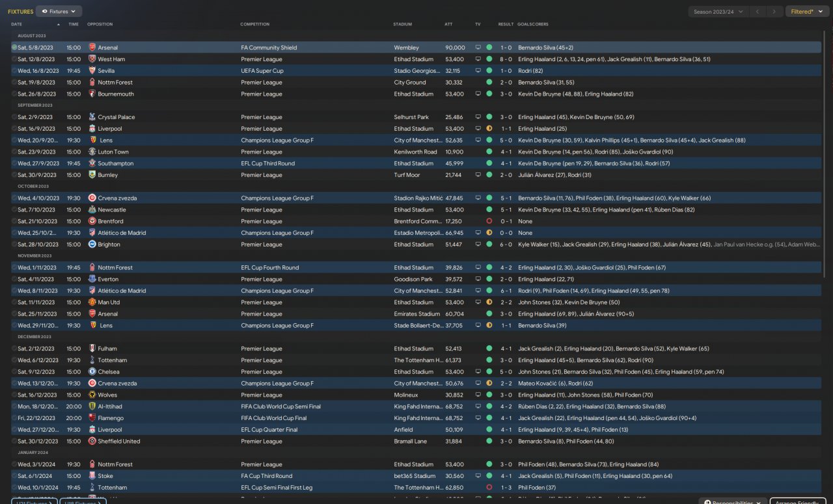Image resolution: width=833 pixels, height=504 pixels.
Task: Click the green win indicator for Bournemouth match
Action: coord(489,94)
